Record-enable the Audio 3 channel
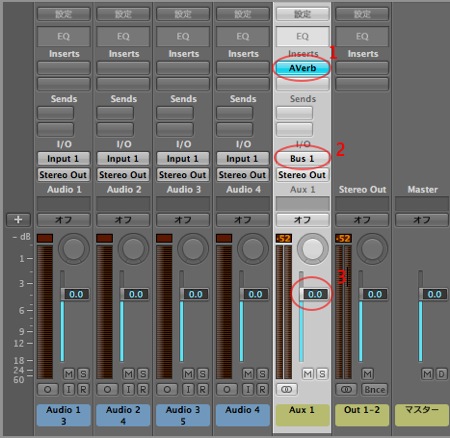Screen dimensions: 450x438 202,389
